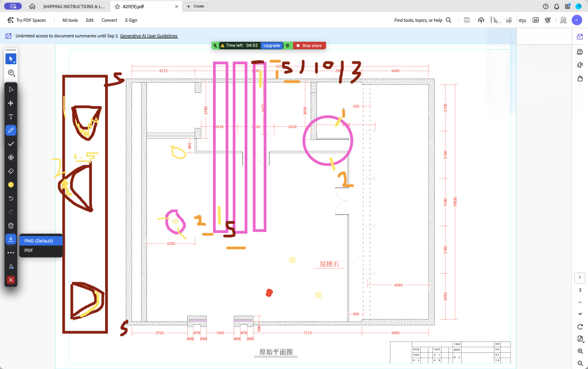588x369 pixels.
Task: Zoom in with the magnifier plus icon
Action: 580,351
